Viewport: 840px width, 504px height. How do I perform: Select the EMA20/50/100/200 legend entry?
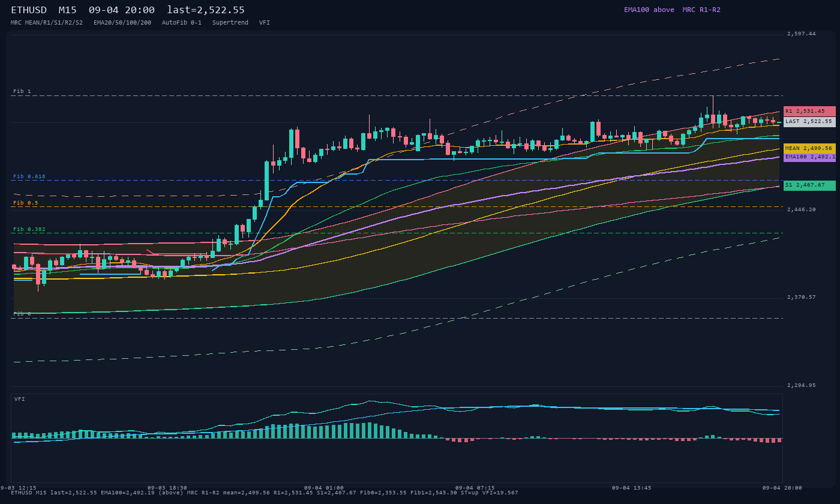[x=122, y=23]
